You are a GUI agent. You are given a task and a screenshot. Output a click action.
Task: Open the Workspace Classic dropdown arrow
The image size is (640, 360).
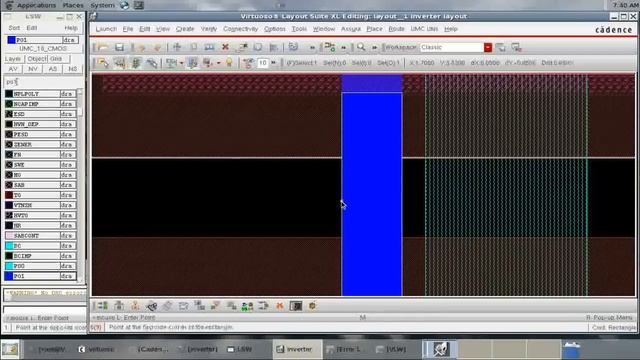click(x=488, y=47)
